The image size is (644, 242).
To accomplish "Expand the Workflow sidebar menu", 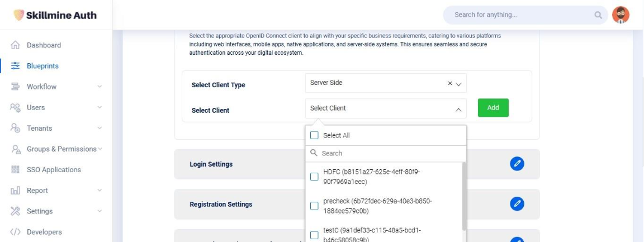I will 100,87.
